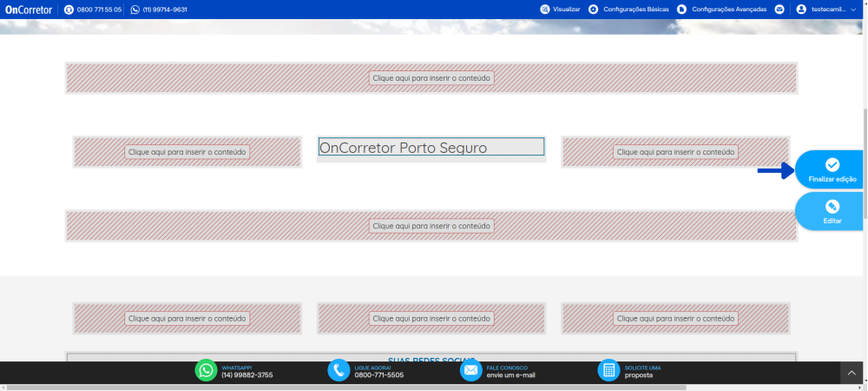This screenshot has width=868, height=391.
Task: Click the right insert content placeholder in the gray section
Action: coord(675,319)
